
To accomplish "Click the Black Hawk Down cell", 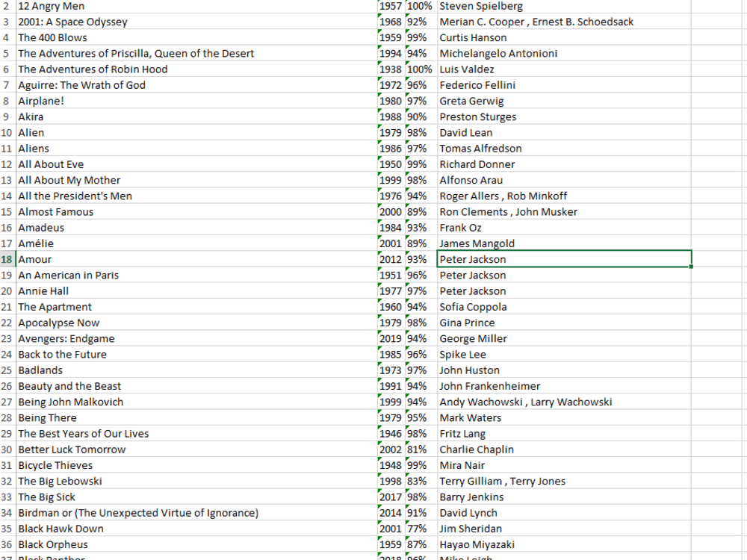I will pos(196,528).
